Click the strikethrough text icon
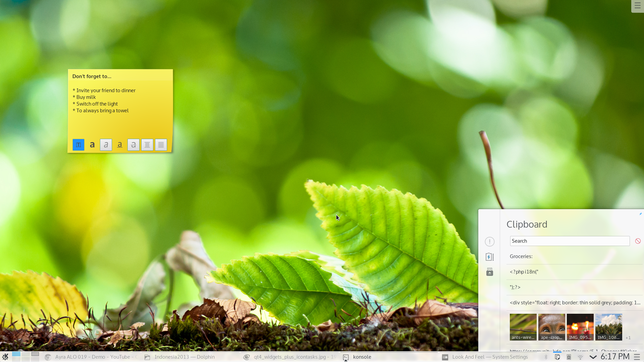The height and width of the screenshot is (362, 644). 133,144
